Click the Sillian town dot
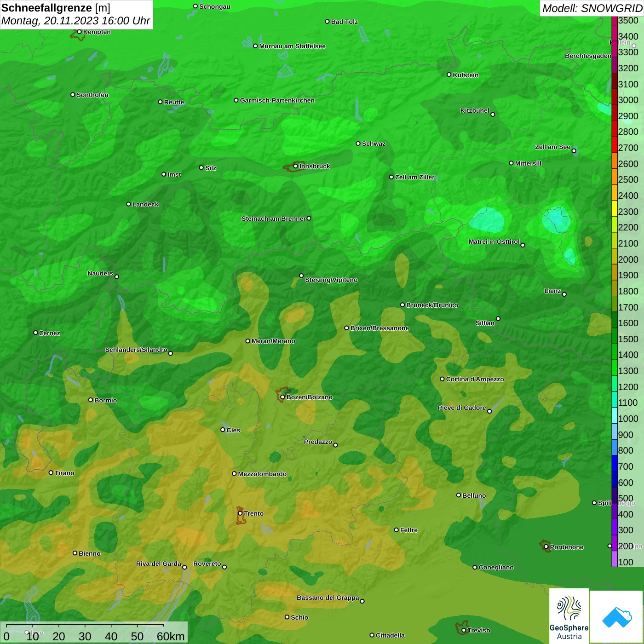644x644 pixels. 498,318
